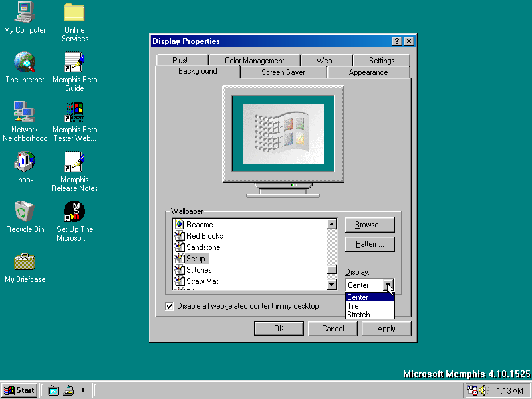Viewport: 532px width, 399px height.
Task: Open the Settings tab
Action: point(382,61)
